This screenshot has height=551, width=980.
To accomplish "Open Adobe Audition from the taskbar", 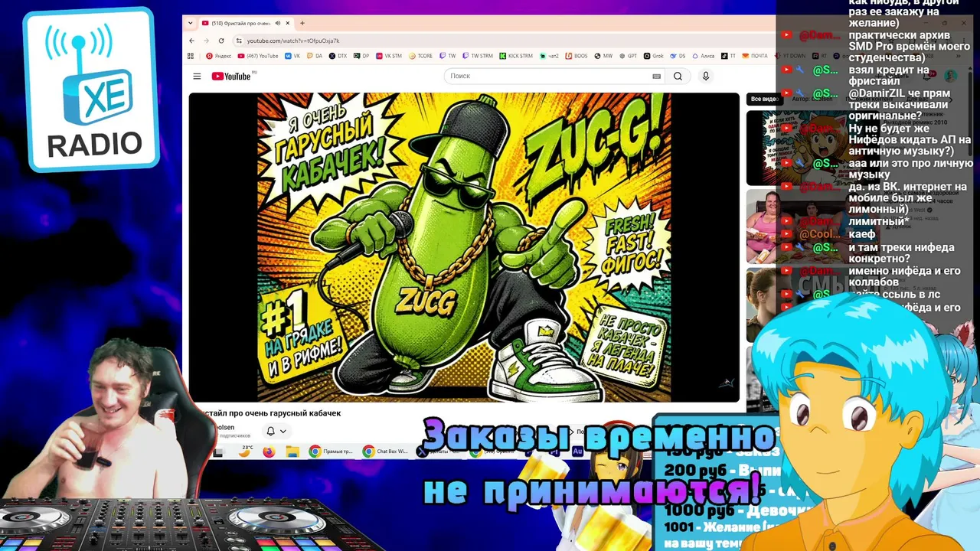I will (x=578, y=452).
